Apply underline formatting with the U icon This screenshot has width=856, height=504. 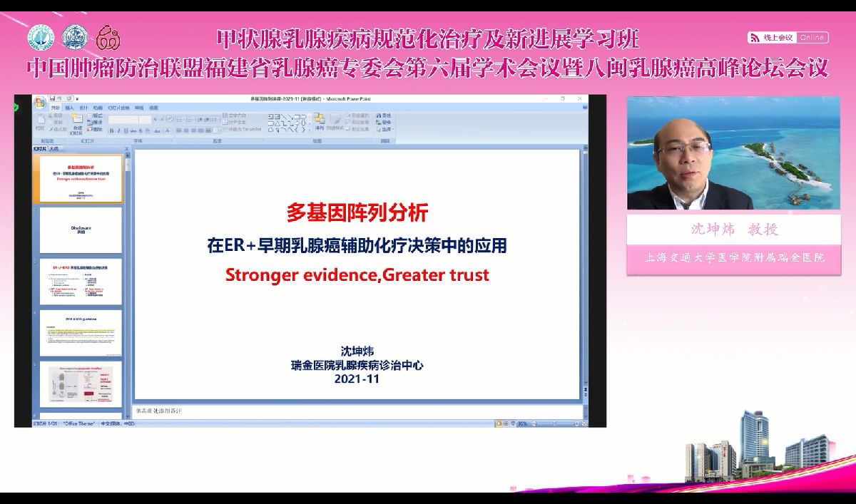125,130
